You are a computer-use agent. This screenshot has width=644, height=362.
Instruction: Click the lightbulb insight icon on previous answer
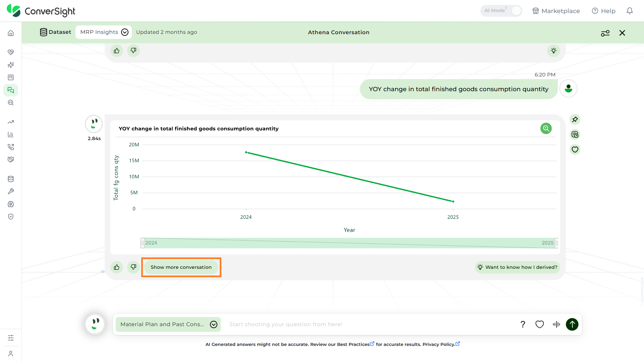click(554, 51)
